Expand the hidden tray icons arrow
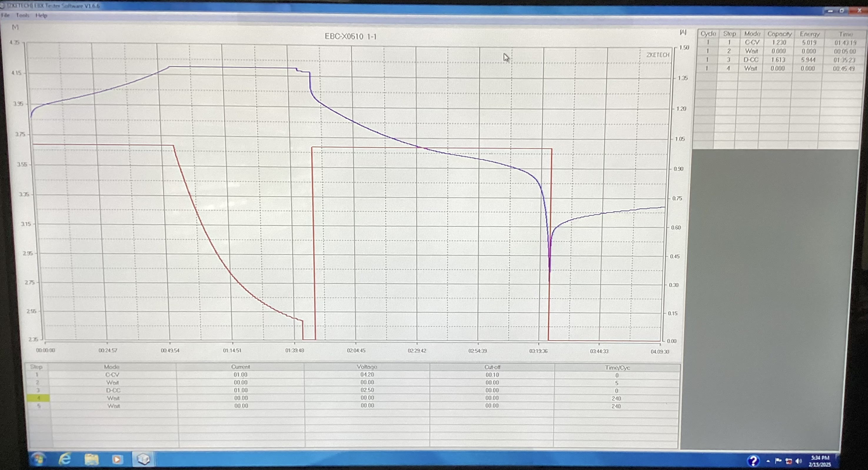Viewport: 868px width, 470px height. point(768,461)
